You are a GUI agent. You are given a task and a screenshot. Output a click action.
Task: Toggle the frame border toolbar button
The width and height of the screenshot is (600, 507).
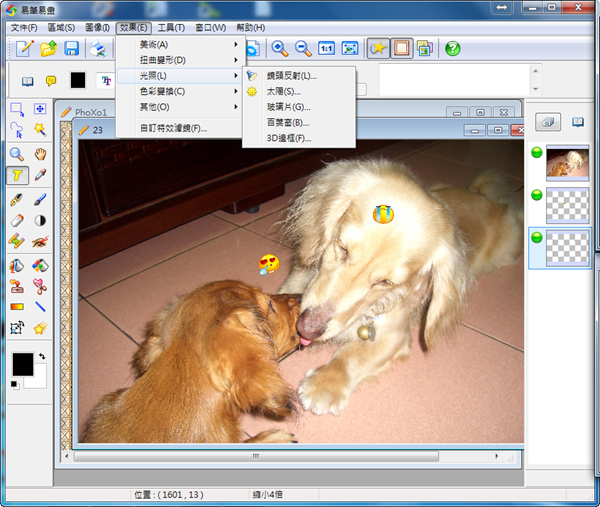point(401,48)
